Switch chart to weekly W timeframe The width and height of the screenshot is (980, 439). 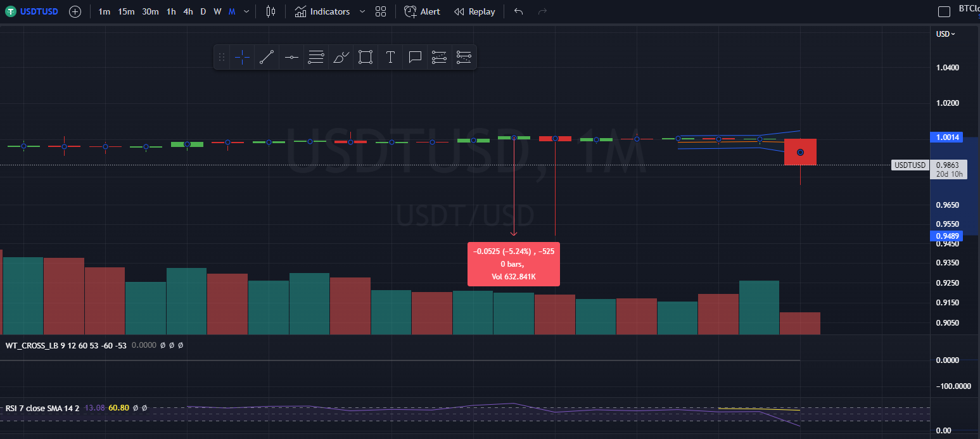217,11
